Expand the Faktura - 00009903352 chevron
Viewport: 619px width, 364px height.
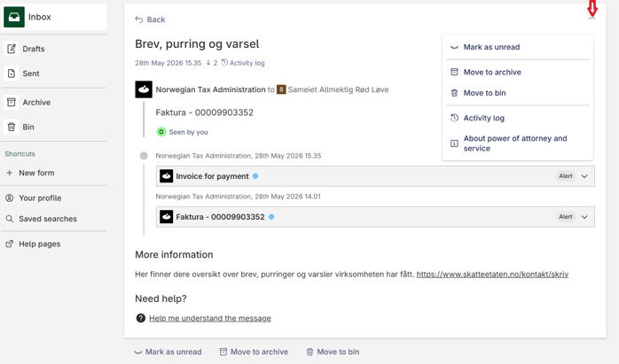[584, 217]
